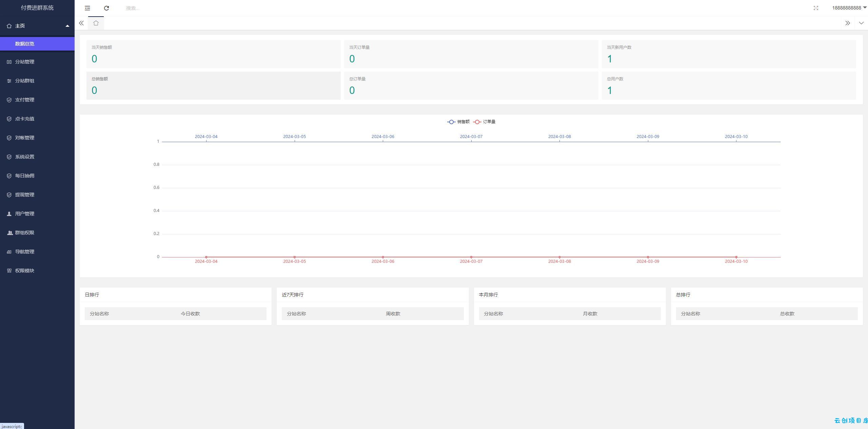This screenshot has width=868, height=429.
Task: Click 订单量 data point for 2024-03-07
Action: point(471,257)
